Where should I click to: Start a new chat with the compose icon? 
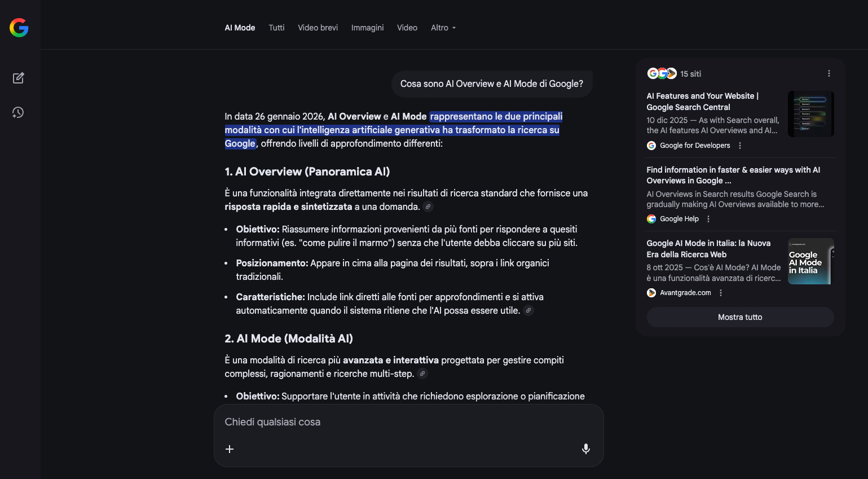(x=18, y=78)
